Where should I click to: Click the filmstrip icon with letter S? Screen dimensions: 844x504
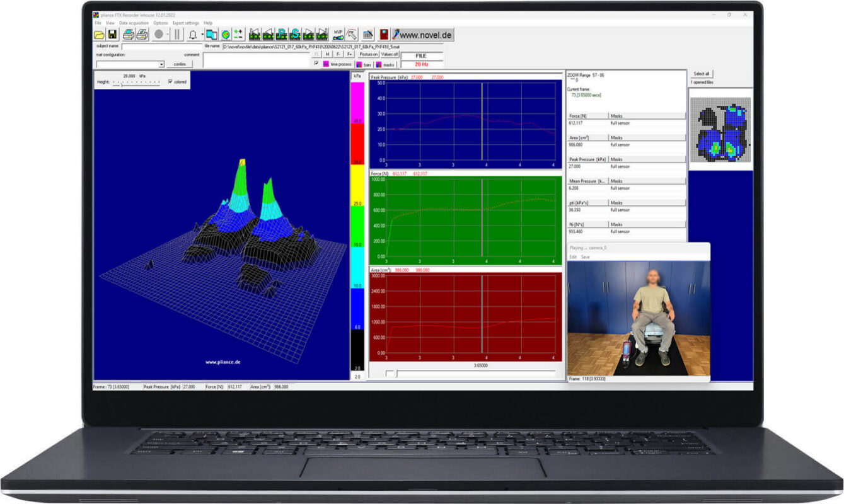295,35
